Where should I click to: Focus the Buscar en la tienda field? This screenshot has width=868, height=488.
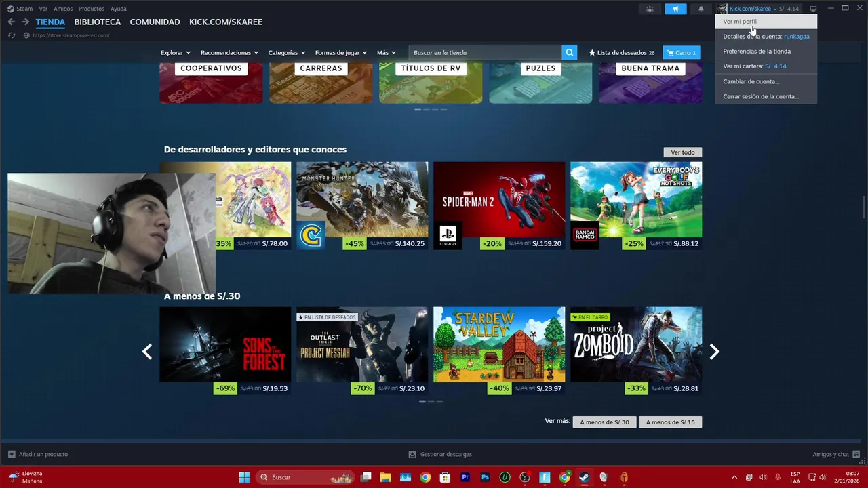[x=485, y=52]
